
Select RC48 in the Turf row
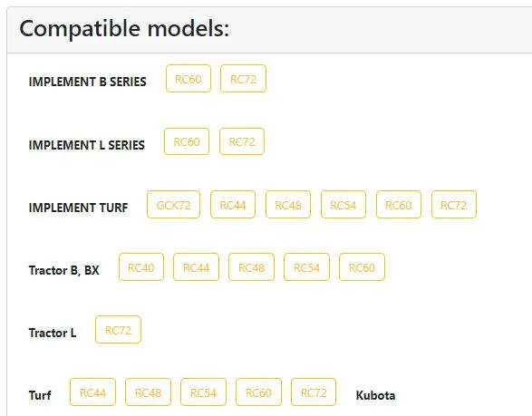pos(148,392)
